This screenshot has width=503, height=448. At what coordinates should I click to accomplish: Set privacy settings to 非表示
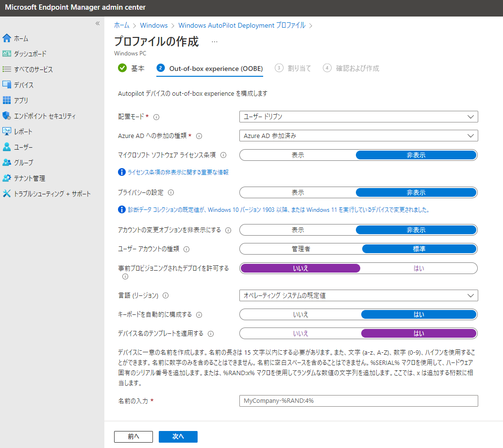pyautogui.click(x=416, y=193)
